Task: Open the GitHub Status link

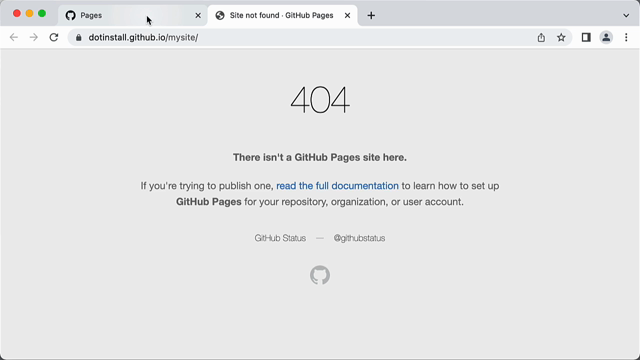Action: coord(280,238)
